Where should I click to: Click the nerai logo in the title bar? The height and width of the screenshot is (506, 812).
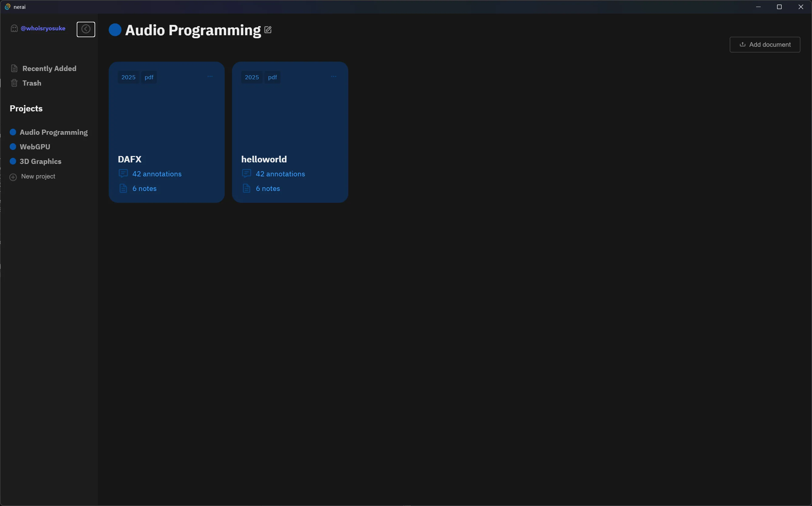click(x=7, y=7)
